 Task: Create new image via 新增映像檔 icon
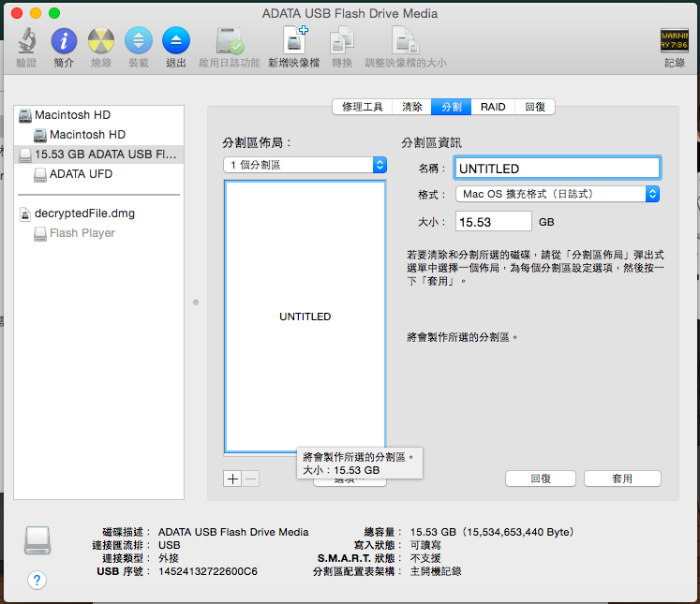[x=294, y=40]
